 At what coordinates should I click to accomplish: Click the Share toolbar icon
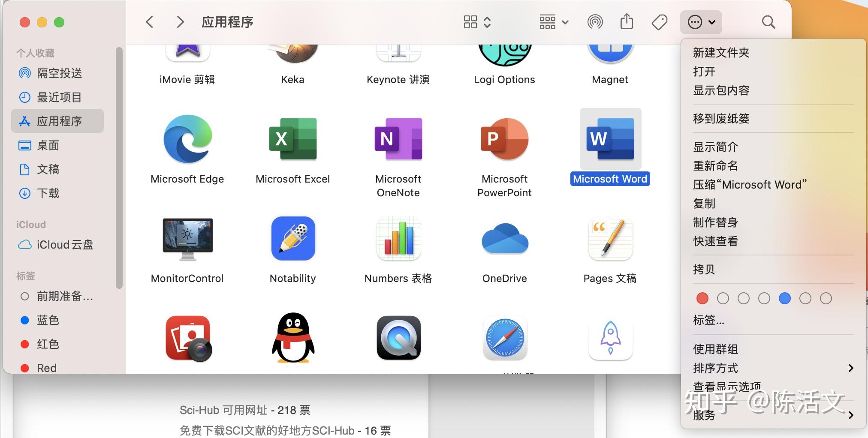pos(627,21)
